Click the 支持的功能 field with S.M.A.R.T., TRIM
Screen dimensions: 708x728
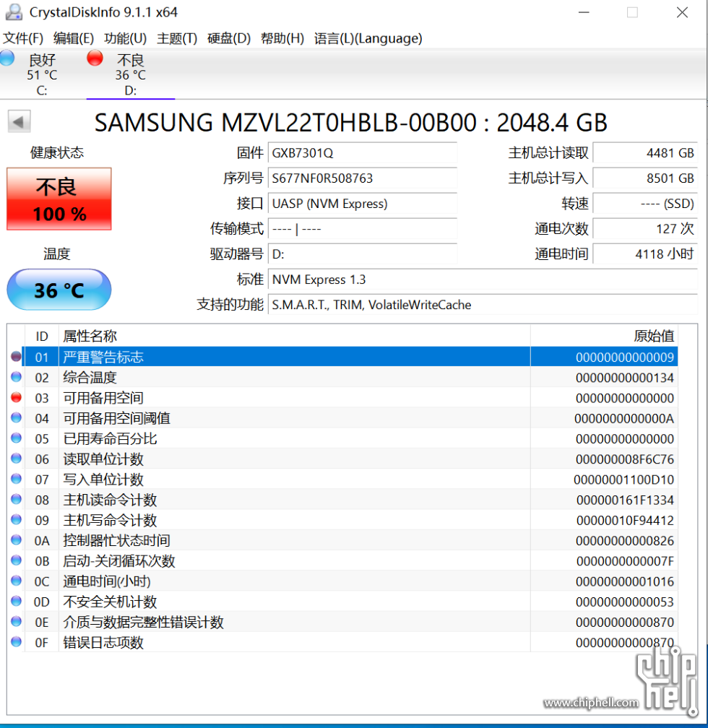(x=483, y=305)
